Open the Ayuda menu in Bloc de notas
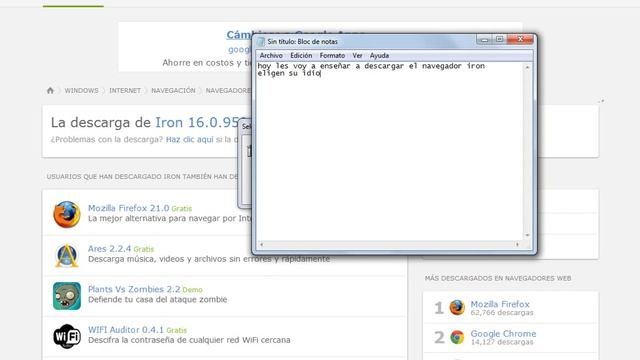Viewport: 640px width, 360px height. pos(379,56)
